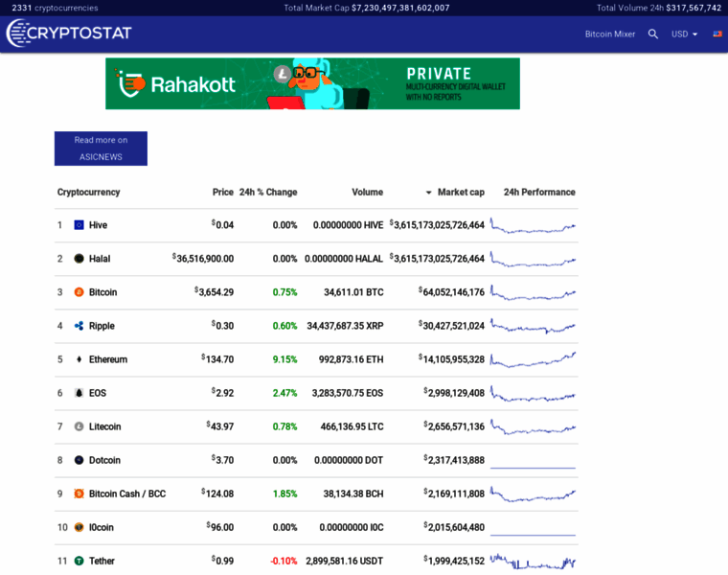Viewport: 728px width, 575px height.
Task: Click the Tether 24h performance chart
Action: pos(533,561)
